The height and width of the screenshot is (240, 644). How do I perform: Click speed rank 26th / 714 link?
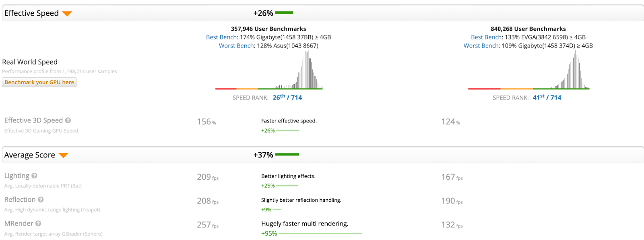click(287, 97)
